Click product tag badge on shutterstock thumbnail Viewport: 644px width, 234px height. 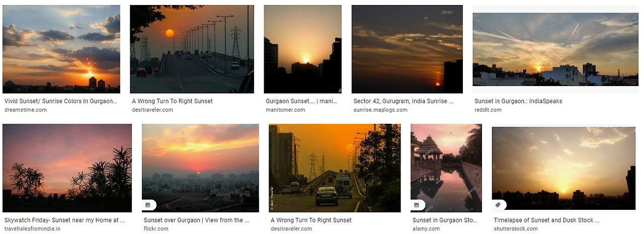498,205
